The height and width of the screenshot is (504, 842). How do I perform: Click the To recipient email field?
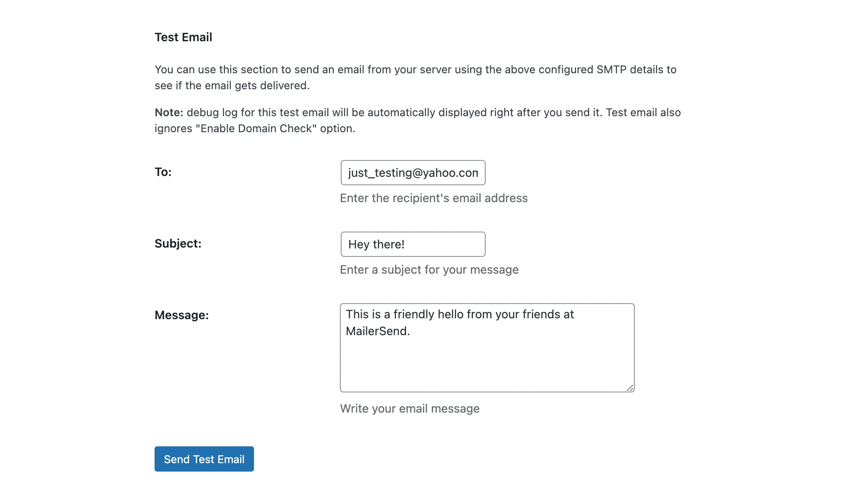(413, 173)
